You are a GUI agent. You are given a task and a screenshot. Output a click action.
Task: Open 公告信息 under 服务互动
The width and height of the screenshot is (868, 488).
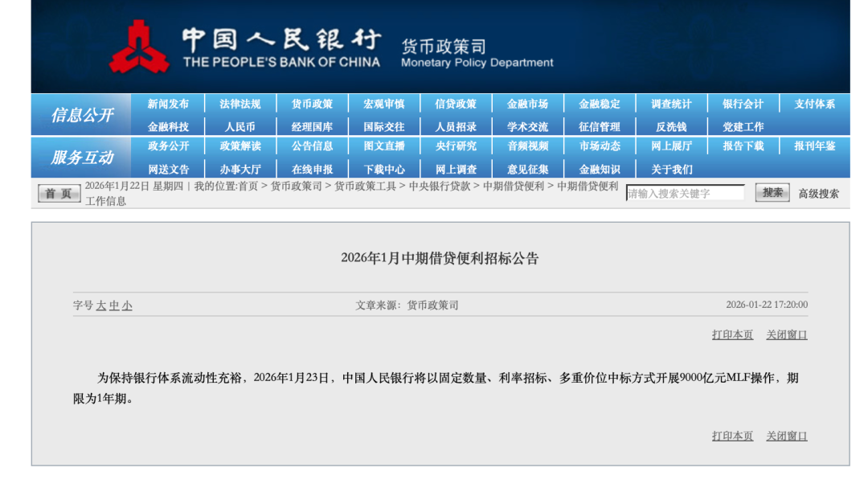[x=312, y=146]
